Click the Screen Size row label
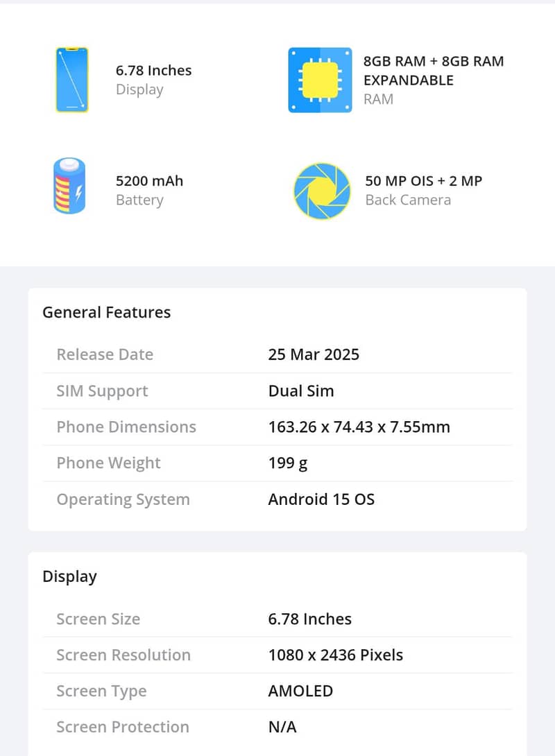This screenshot has height=756, width=555. pyautogui.click(x=98, y=619)
